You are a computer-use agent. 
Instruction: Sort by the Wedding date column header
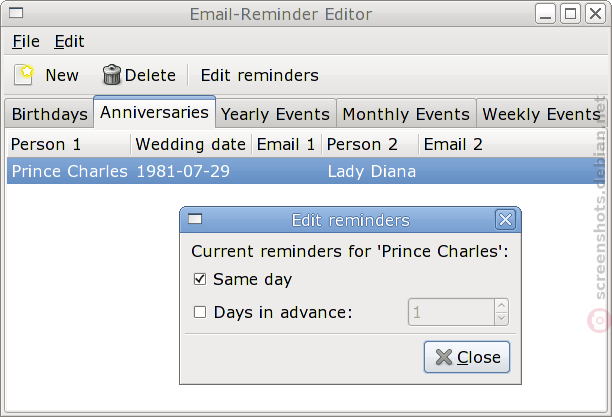tap(190, 144)
